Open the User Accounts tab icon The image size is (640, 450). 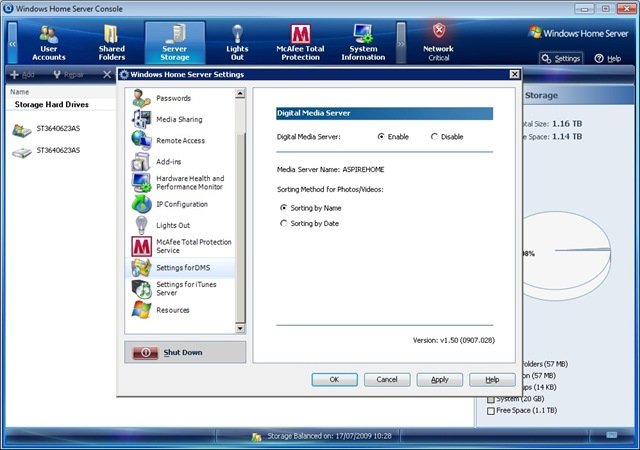(x=49, y=34)
